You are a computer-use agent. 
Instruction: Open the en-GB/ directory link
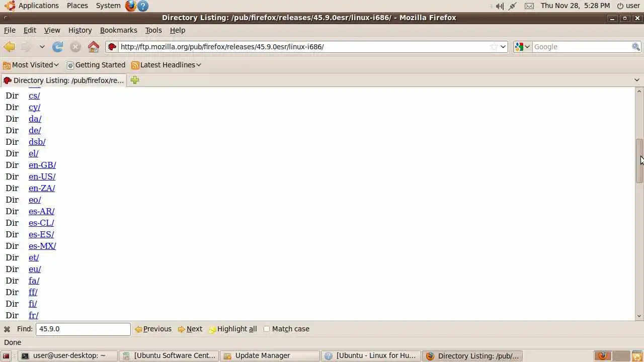(x=42, y=165)
